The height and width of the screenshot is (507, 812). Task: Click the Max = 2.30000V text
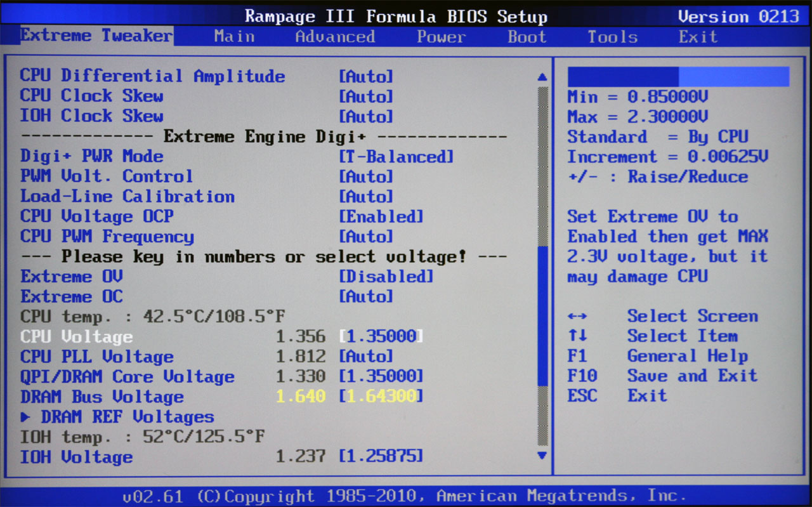tap(638, 117)
